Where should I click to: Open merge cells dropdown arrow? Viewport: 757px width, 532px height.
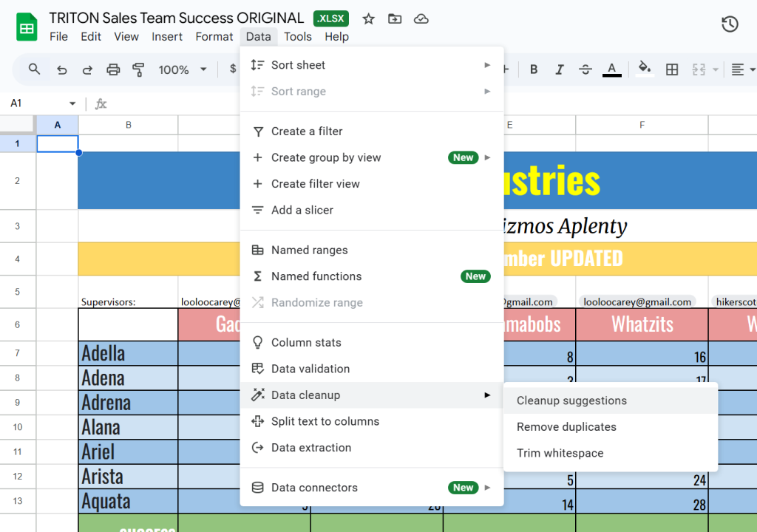pyautogui.click(x=716, y=69)
